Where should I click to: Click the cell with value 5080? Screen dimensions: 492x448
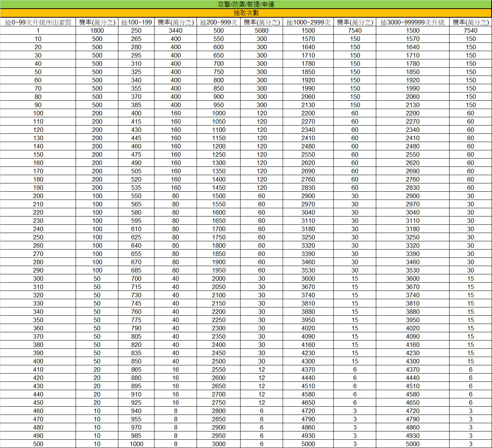[x=262, y=30]
